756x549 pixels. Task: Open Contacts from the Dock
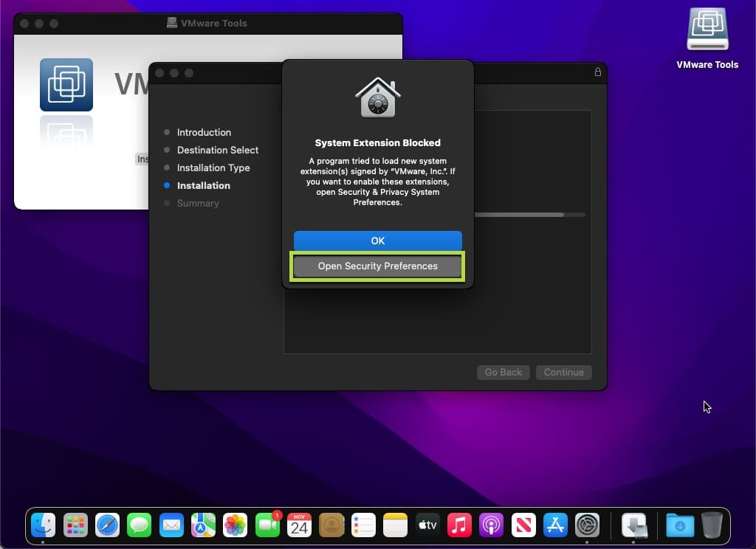(331, 525)
